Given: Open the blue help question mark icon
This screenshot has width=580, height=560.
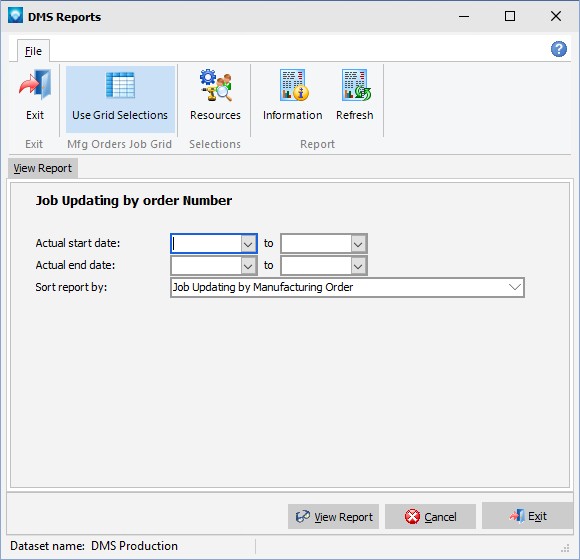Looking at the screenshot, I should (x=559, y=49).
